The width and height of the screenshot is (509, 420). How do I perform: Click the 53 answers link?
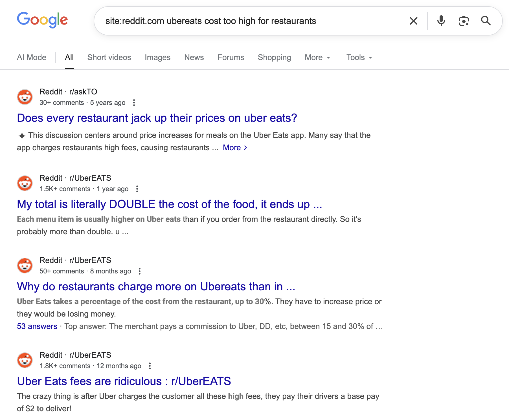[37, 326]
